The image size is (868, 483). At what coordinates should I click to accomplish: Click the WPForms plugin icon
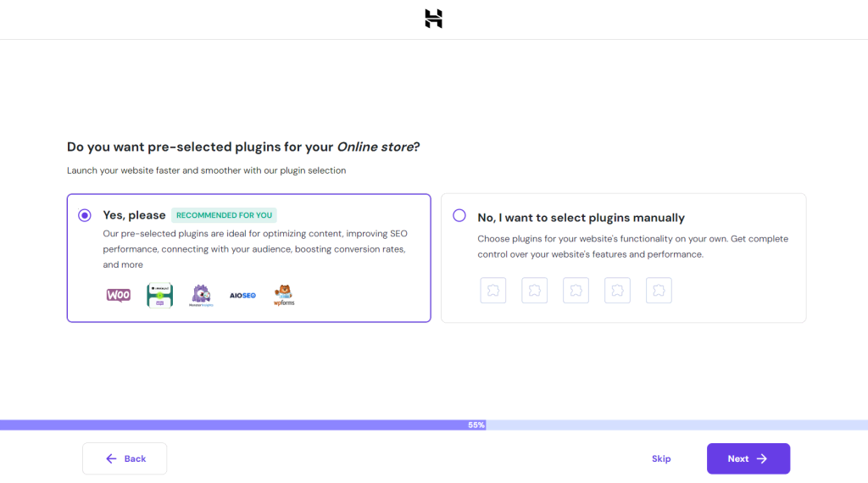click(284, 296)
